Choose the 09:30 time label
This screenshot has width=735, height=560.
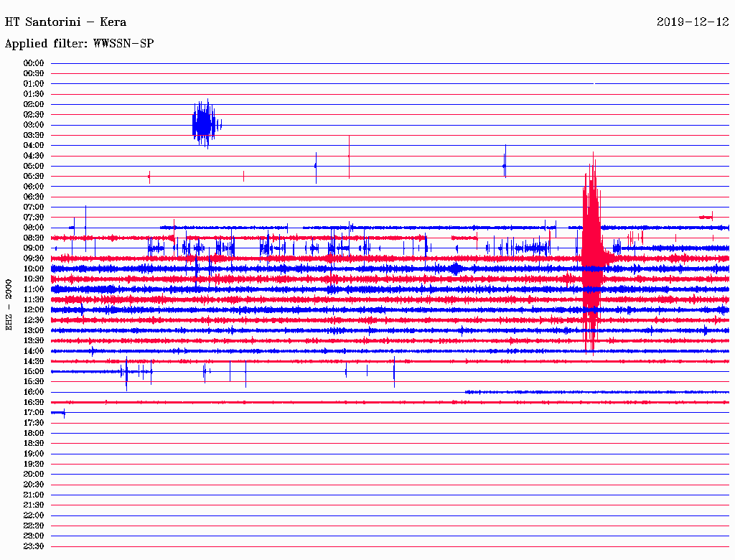[x=34, y=258]
